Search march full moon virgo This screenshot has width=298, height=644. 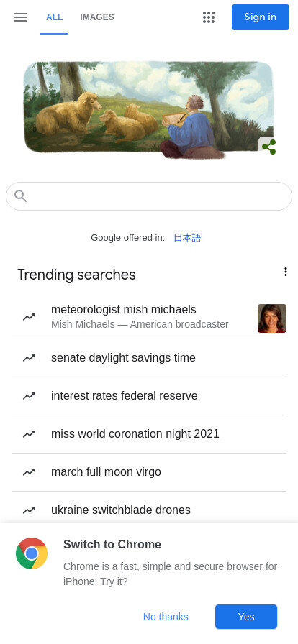click(149, 472)
